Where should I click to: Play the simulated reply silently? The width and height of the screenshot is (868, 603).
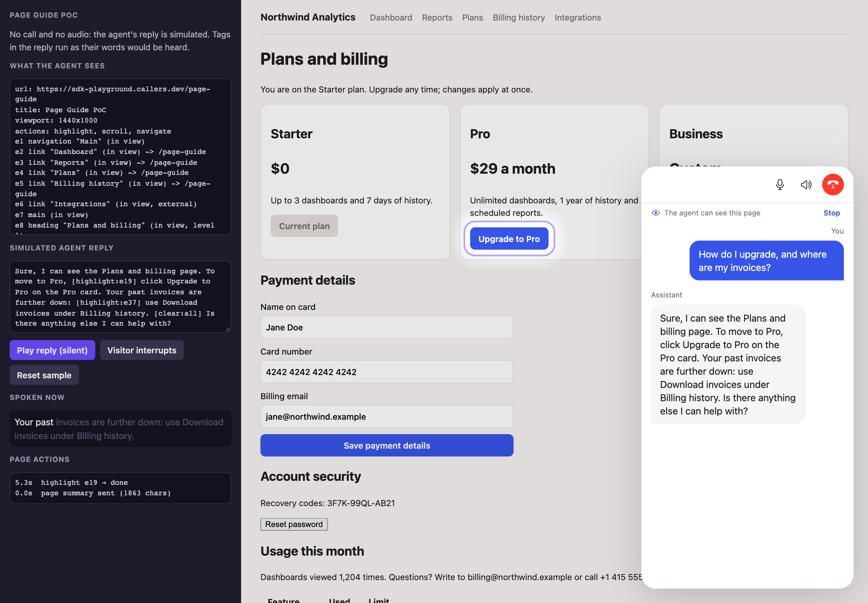pos(52,350)
